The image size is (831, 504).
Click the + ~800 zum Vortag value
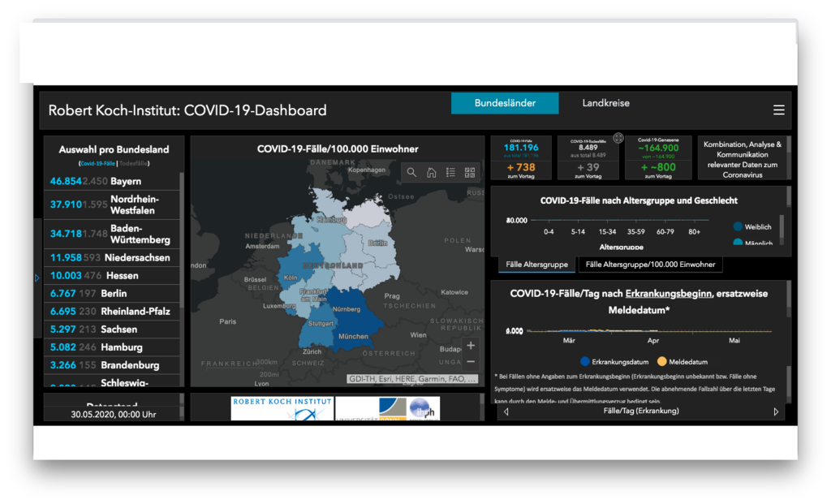pos(658,167)
